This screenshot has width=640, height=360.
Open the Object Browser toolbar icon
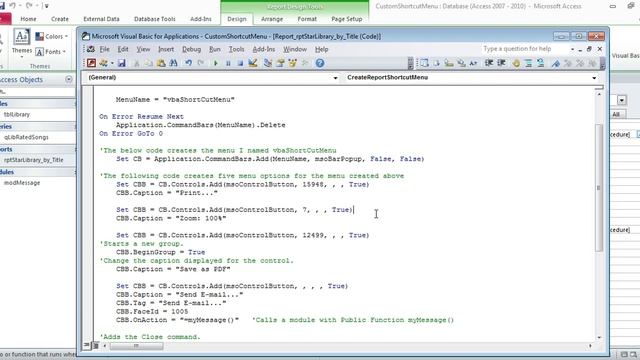pos(292,63)
